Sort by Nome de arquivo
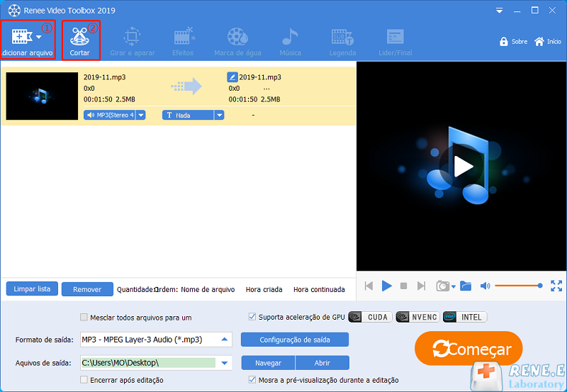This screenshot has width=567, height=392. 208,290
